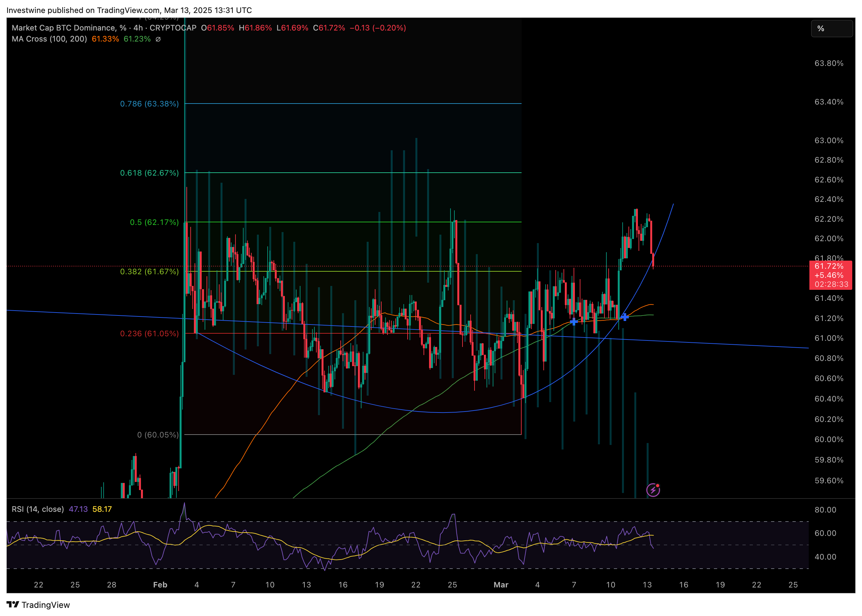The width and height of the screenshot is (862, 616).
Task: Click the MA Cross hidden-value symbol ∅
Action: tap(158, 39)
